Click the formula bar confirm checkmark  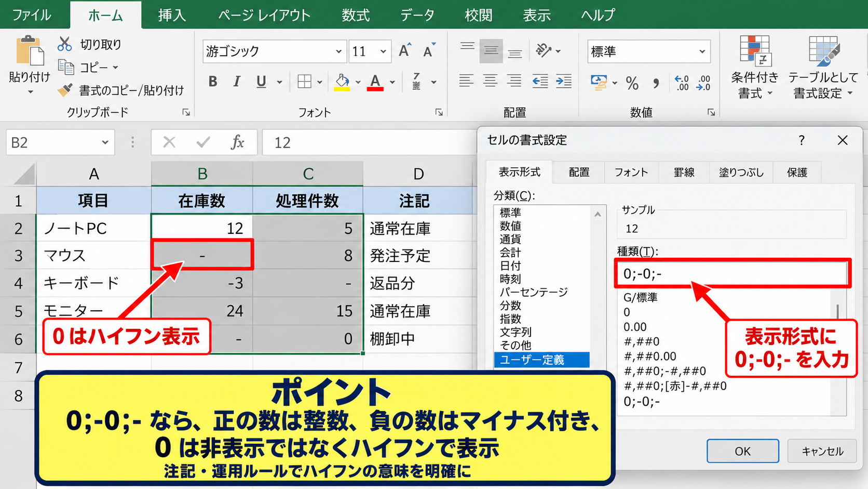tap(203, 142)
